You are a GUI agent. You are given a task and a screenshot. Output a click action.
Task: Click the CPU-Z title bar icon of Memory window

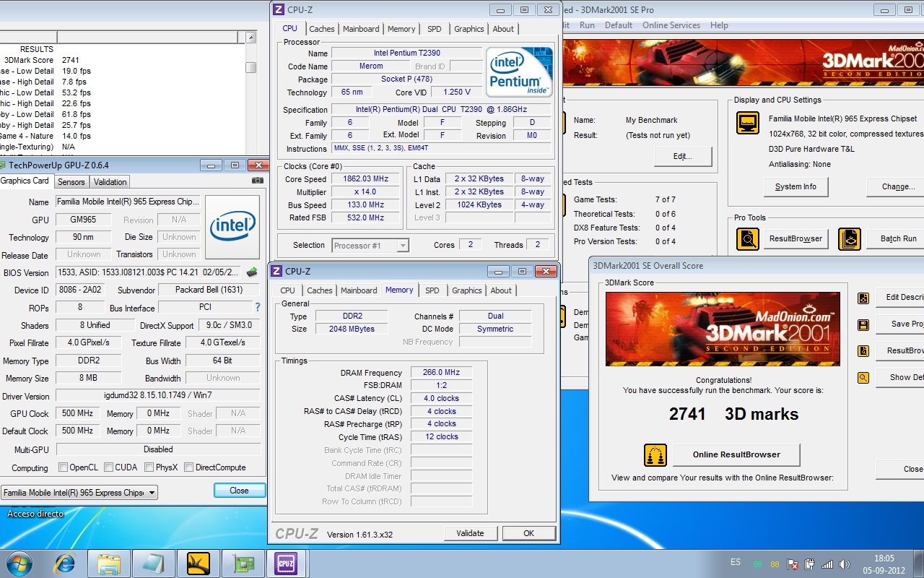pyautogui.click(x=276, y=272)
